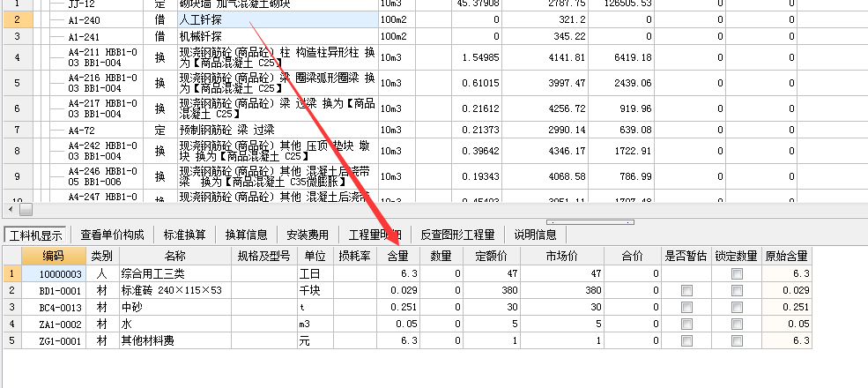Switch to the 工料机显示 tab
The height and width of the screenshot is (388, 868).
36,235
